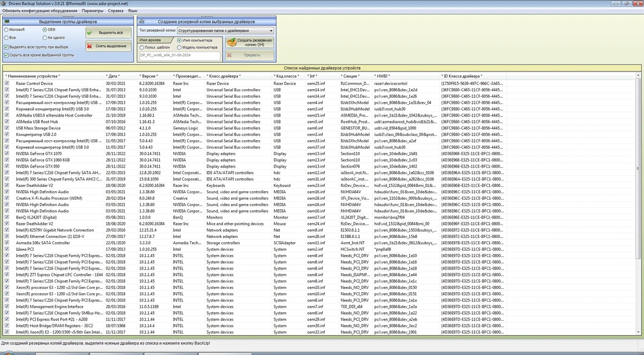Sort by the 'Класс драйвера' column header
Image resolution: width=644 pixels, height=355 pixels.
(x=239, y=76)
